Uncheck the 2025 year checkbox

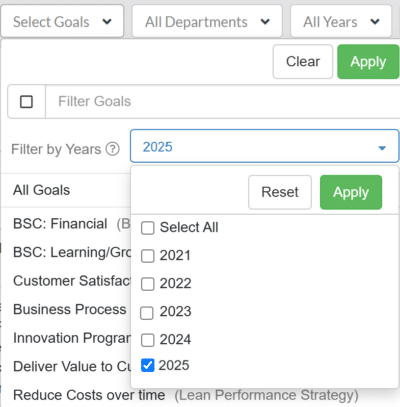click(x=148, y=365)
